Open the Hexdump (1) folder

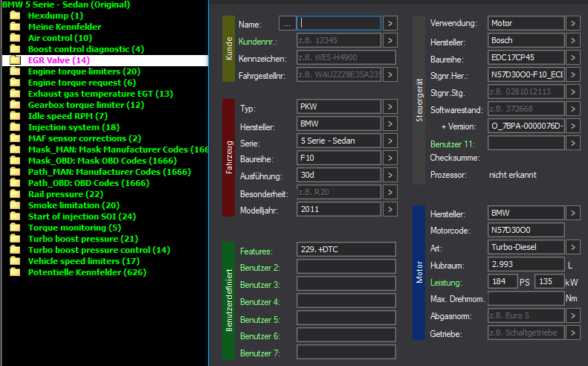56,16
